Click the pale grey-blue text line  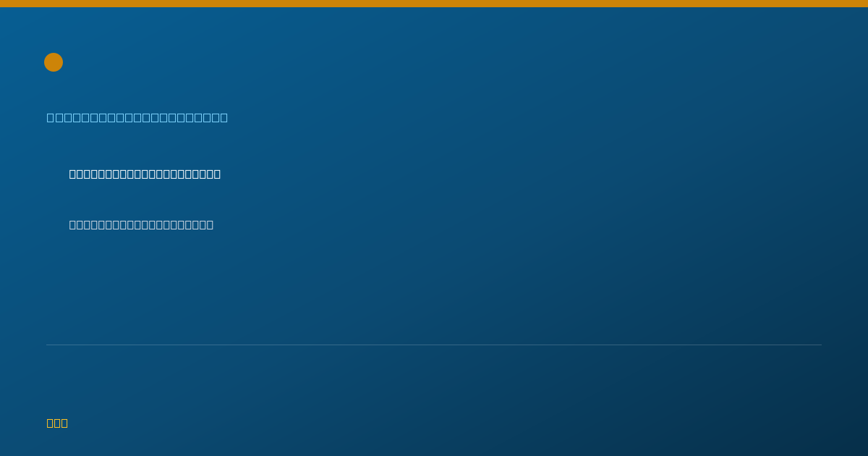pos(141,224)
